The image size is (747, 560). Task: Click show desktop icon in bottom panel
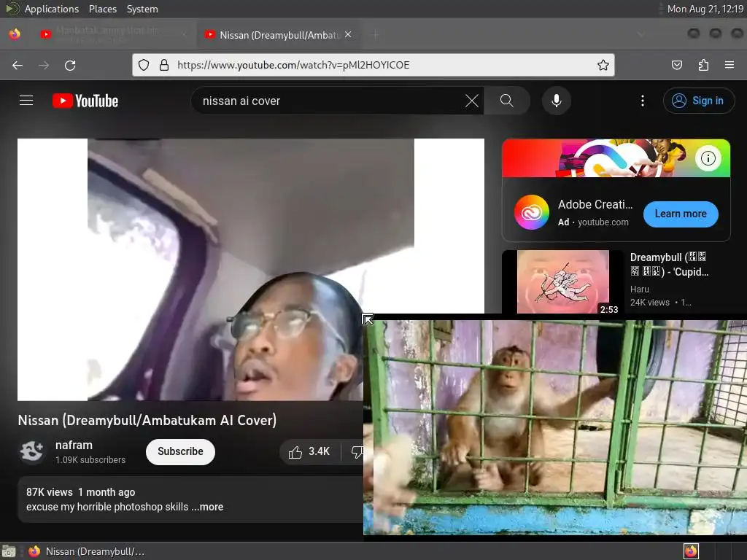(8, 551)
